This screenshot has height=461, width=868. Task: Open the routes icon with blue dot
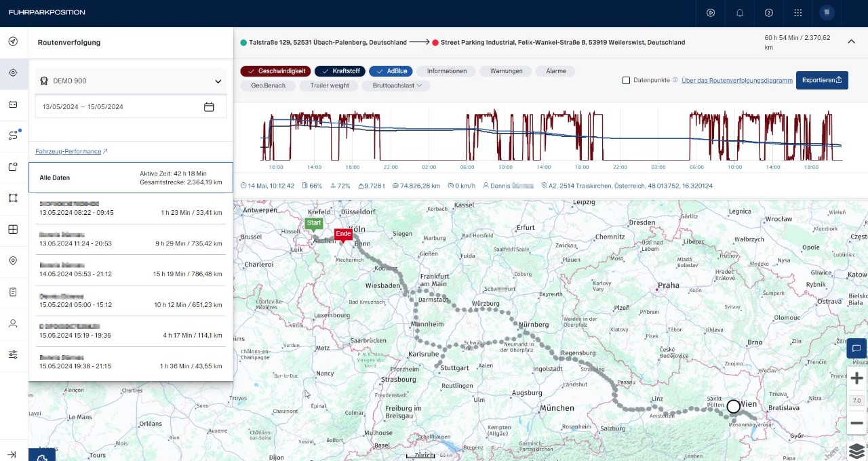pos(13,136)
